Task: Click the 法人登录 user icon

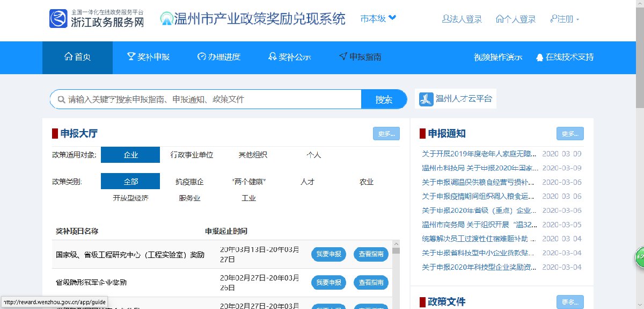Action: coord(445,19)
